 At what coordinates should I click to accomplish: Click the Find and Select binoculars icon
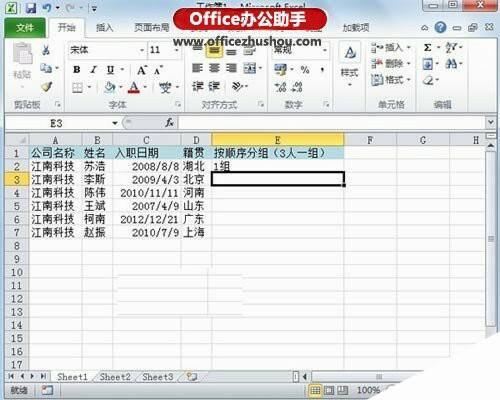[x=451, y=64]
